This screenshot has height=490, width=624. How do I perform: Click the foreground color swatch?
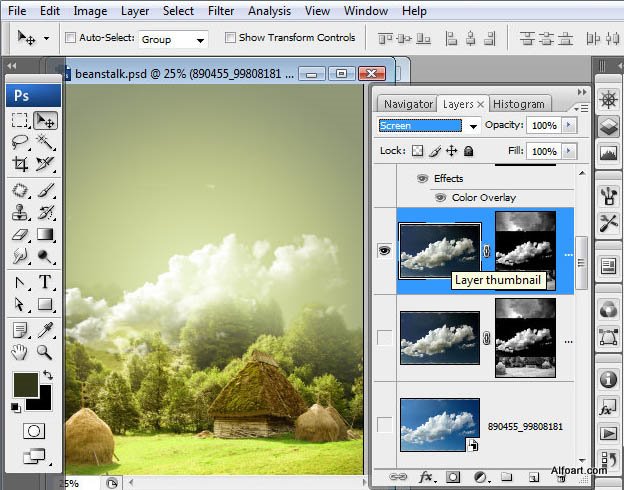click(x=24, y=385)
